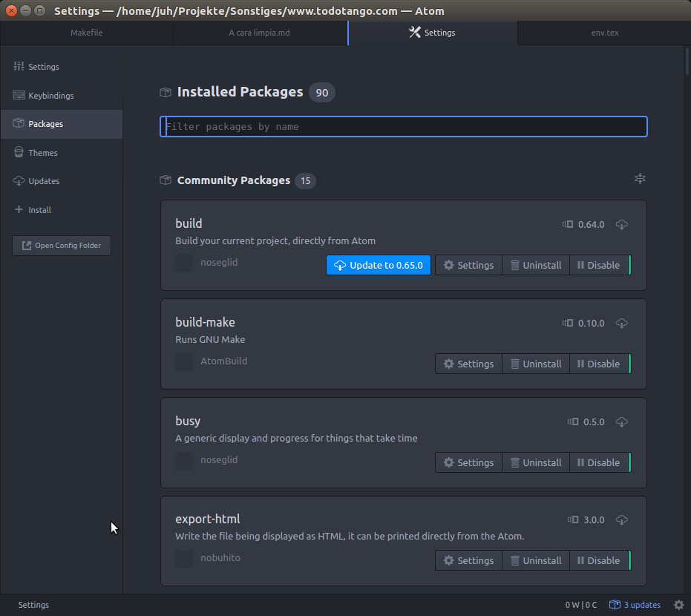Select the Settings editor tab

coord(432,33)
